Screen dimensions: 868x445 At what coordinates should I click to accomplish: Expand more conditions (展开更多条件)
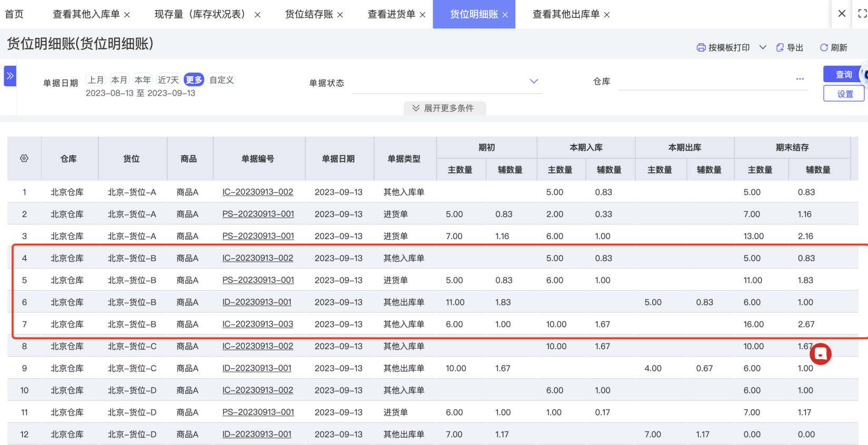(444, 108)
